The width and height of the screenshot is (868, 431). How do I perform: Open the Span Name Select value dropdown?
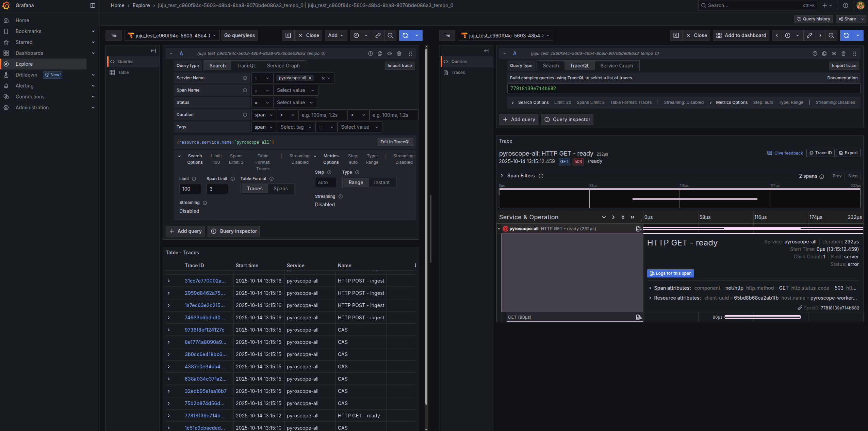(x=295, y=90)
